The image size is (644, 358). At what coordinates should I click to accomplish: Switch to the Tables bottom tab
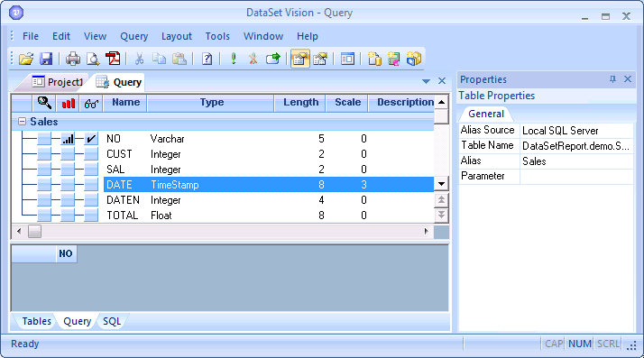pos(37,321)
